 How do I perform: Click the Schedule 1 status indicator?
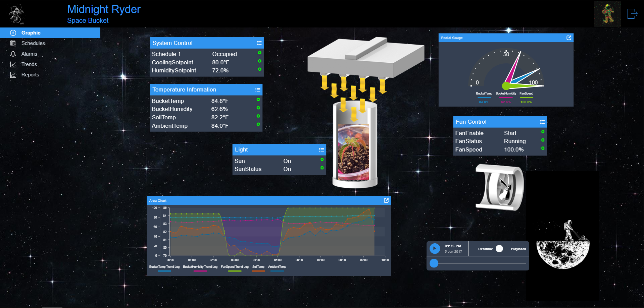tap(259, 53)
